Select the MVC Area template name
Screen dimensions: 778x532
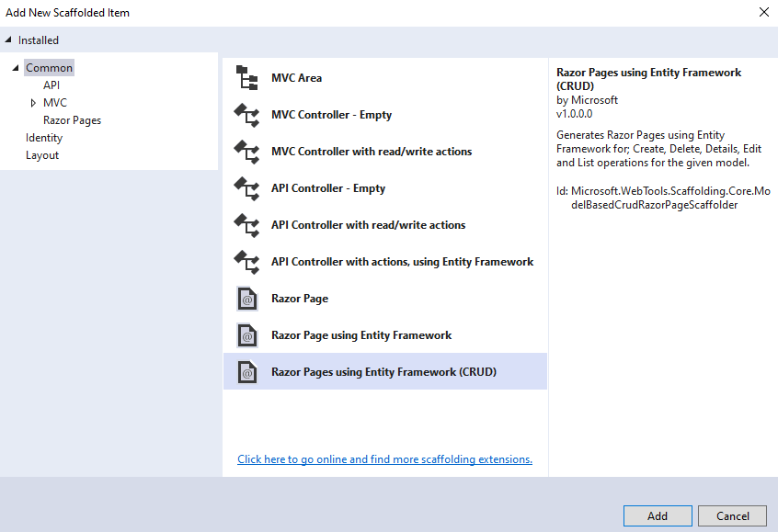(x=297, y=78)
